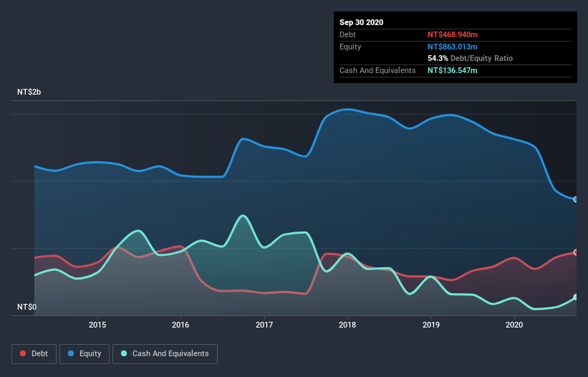Viewport: 588px width, 377px height.
Task: Click the Debt tooltip row label
Action: click(347, 34)
